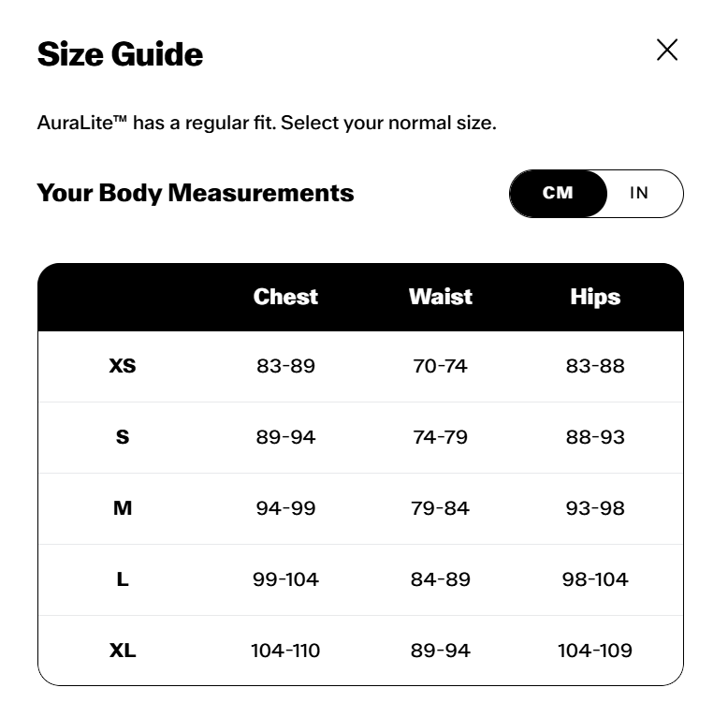The height and width of the screenshot is (717, 728).
Task: Click the Hips column header
Action: point(595,297)
